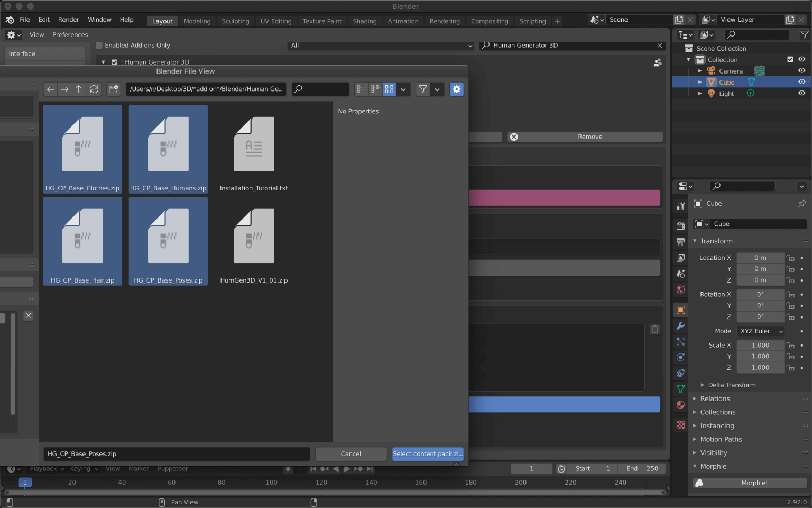
Task: Open the Render menu
Action: click(68, 19)
